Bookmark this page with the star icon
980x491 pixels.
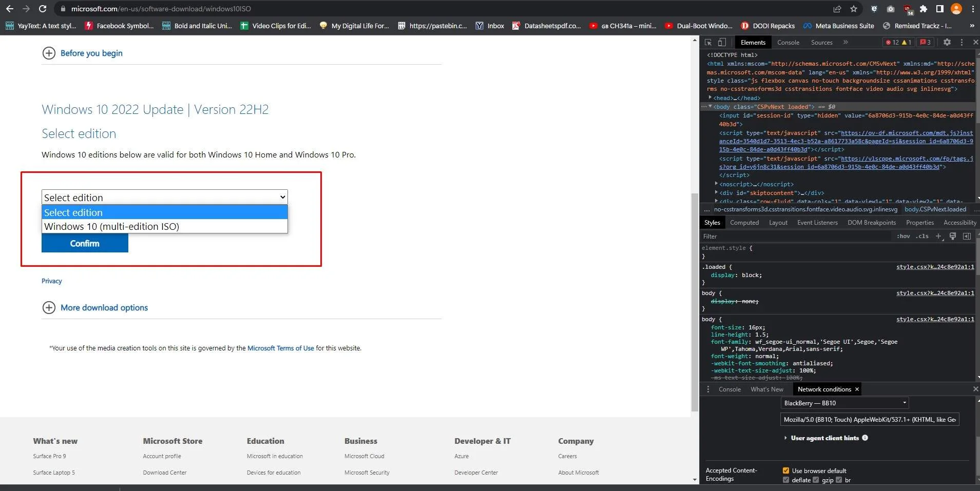[x=854, y=9]
